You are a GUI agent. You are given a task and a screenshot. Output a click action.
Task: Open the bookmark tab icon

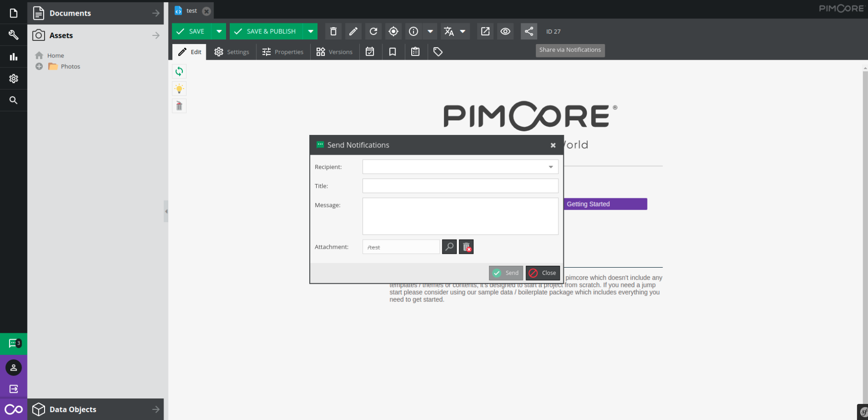click(392, 52)
